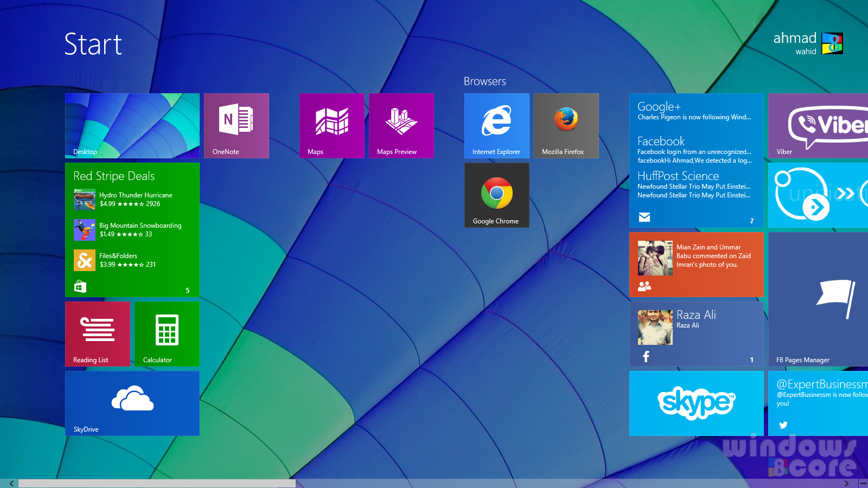This screenshot has height=488, width=868.
Task: Open the Mail tile showing Google+ notification
Action: tap(696, 160)
